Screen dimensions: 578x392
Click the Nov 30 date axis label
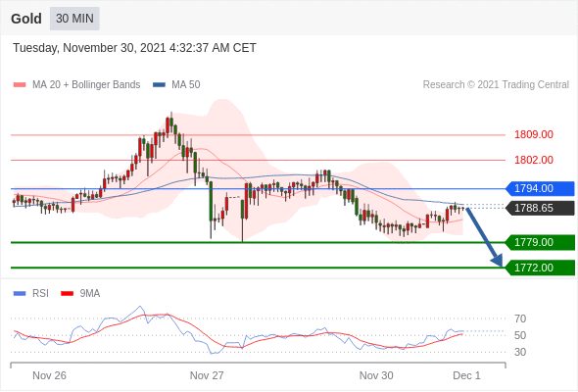[376, 375]
